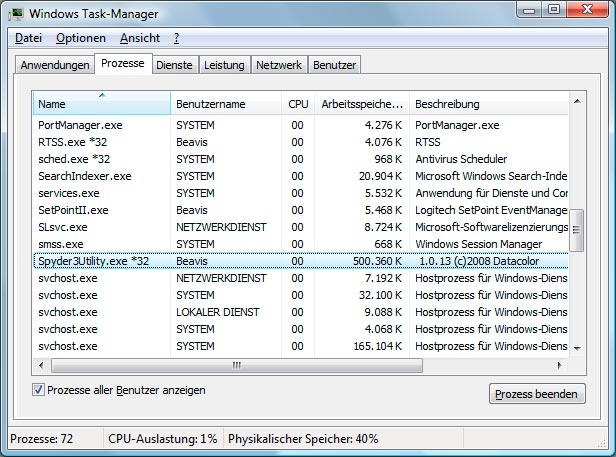Select the SetPointII.exe process

coord(301,210)
